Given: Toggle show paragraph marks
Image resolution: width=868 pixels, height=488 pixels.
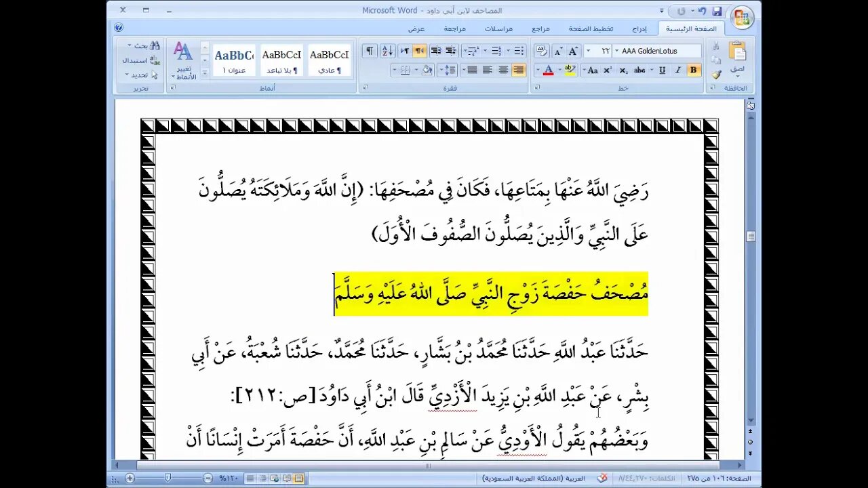Looking at the screenshot, I should [x=370, y=51].
